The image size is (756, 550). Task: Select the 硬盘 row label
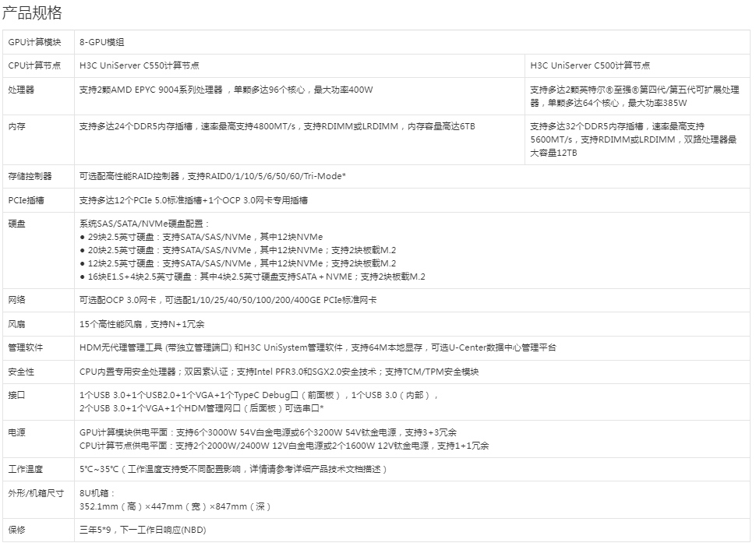click(x=17, y=224)
